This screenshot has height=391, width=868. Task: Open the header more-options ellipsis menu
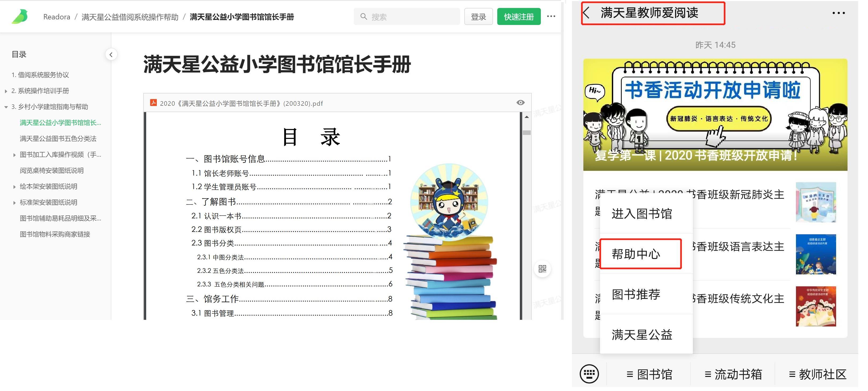tap(551, 16)
